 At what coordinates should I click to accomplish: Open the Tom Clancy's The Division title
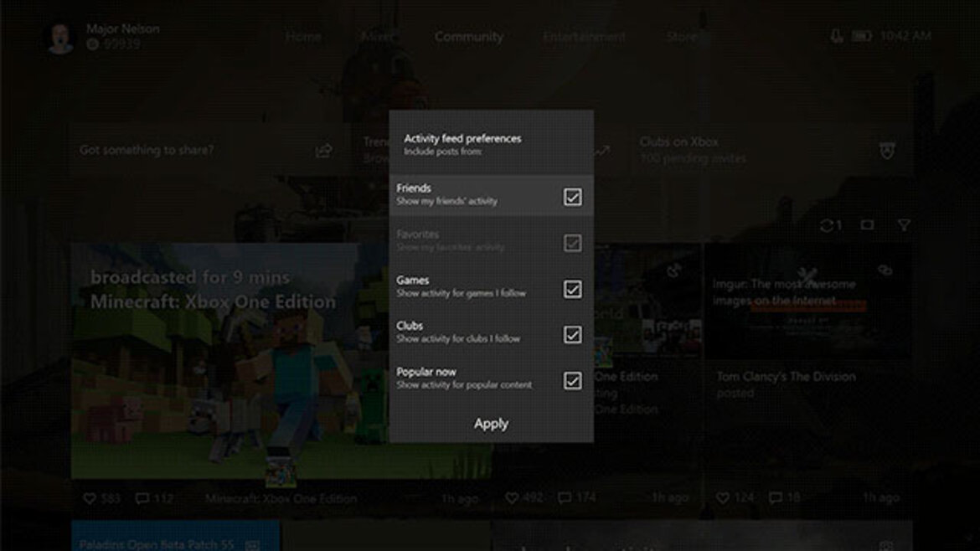787,377
